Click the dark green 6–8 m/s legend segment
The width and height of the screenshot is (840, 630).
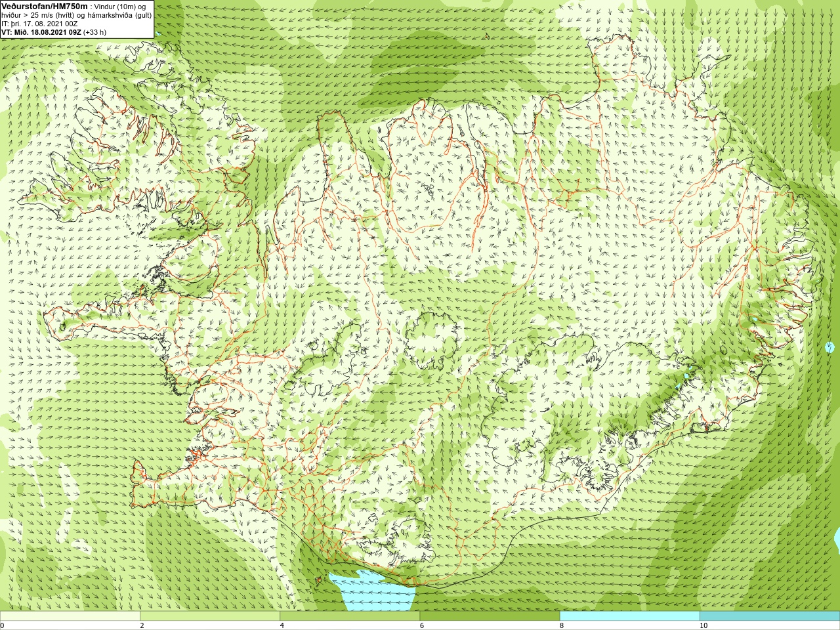coord(490,616)
